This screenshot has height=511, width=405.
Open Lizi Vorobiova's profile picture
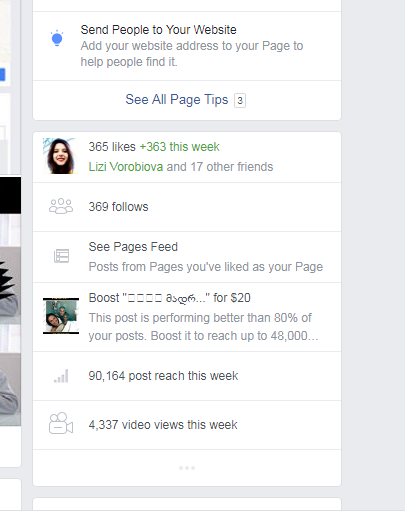click(x=60, y=156)
